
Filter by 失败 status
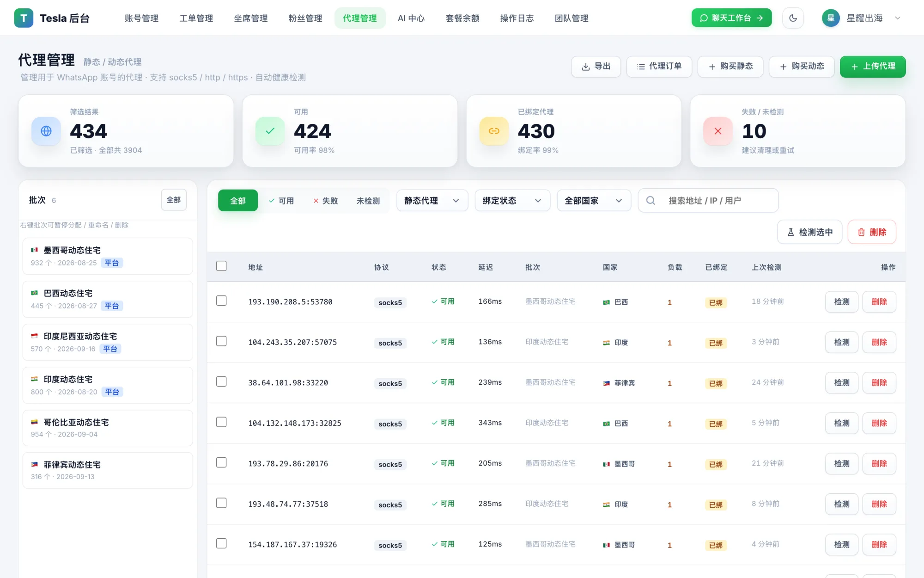[x=326, y=200]
